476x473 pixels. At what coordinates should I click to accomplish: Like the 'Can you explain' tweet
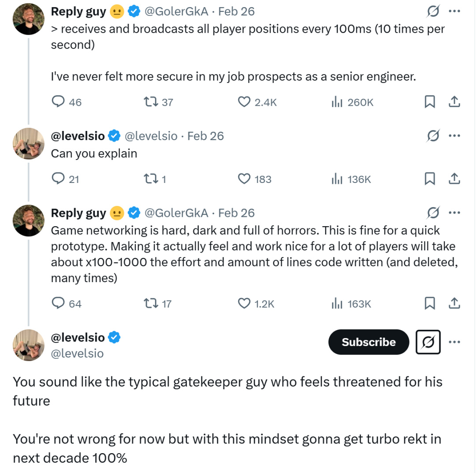click(x=244, y=179)
